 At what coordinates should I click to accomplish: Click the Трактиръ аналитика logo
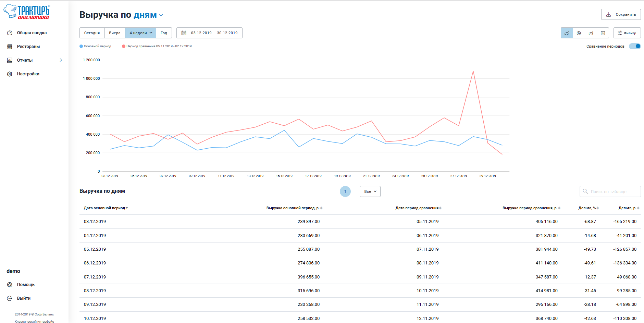point(27,12)
